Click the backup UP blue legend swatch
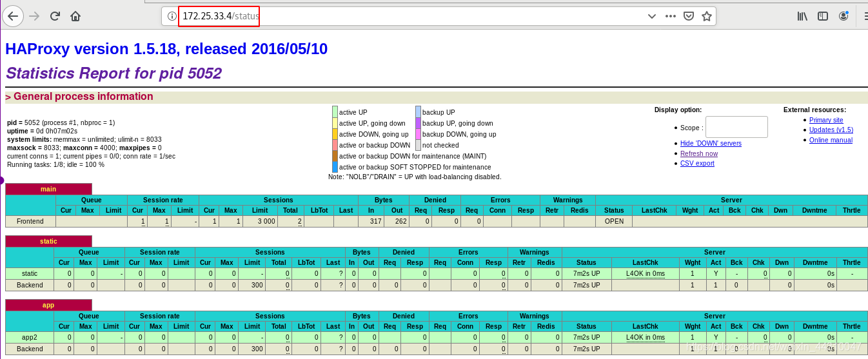Screen dimensions: 868x359 pyautogui.click(x=418, y=112)
